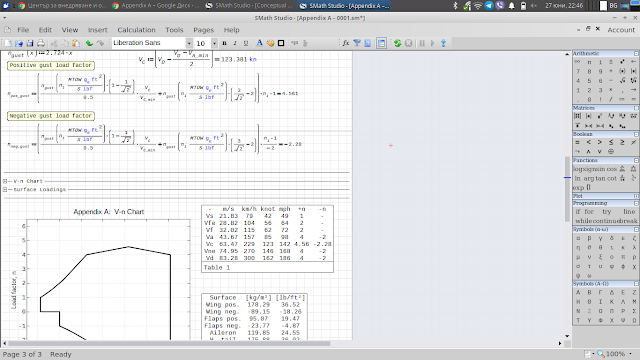Insert less-or-equal operator from Boolean panel

(x=611, y=142)
